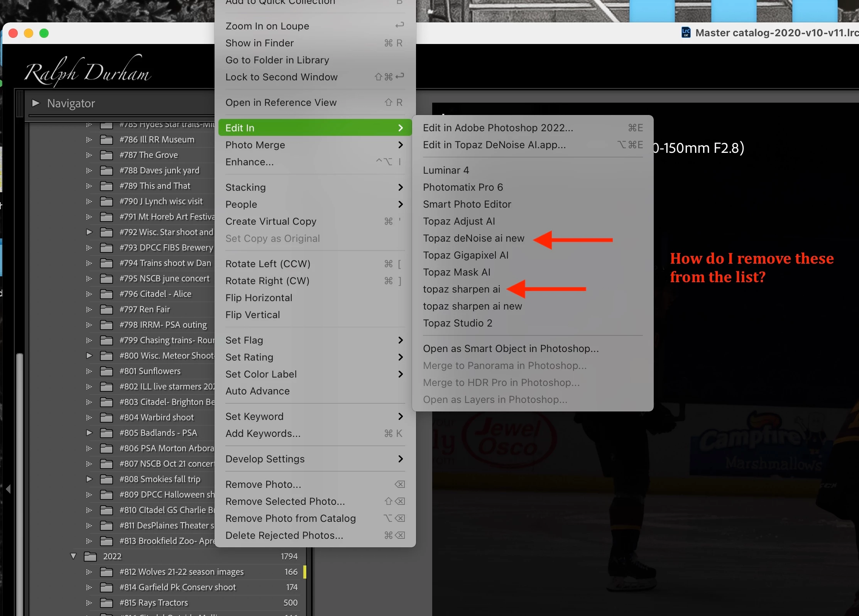Click folder icon for #804 Warbird shoot

coord(107,417)
